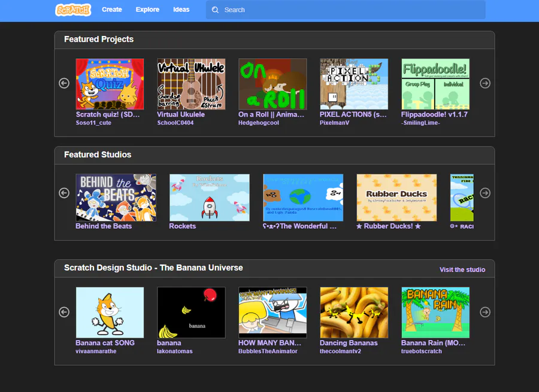Click the 'HOW MANY BAN…' title link

269,343
